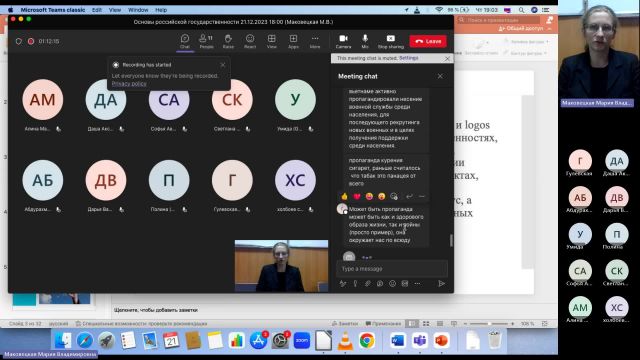This screenshot has width=640, height=360.
Task: Dismiss the Recording has started notification
Action: [x=222, y=65]
